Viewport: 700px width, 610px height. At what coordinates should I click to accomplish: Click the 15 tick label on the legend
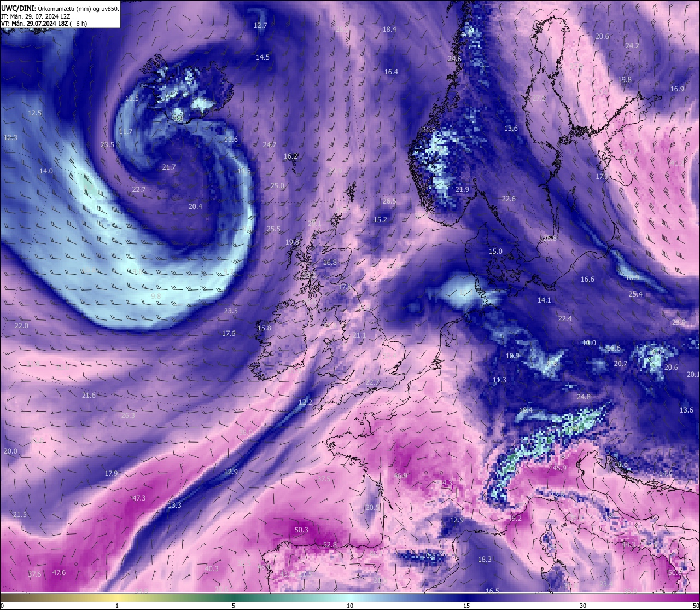(466, 606)
